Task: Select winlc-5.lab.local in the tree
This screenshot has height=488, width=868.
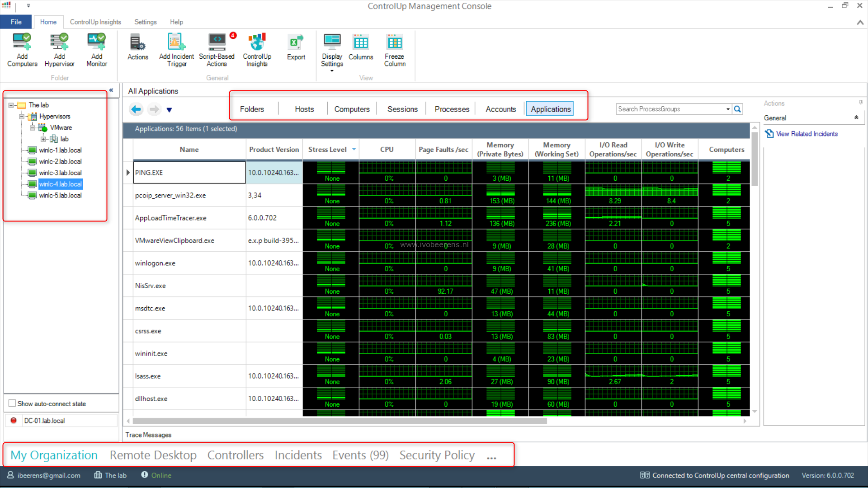Action: pyautogui.click(x=60, y=196)
